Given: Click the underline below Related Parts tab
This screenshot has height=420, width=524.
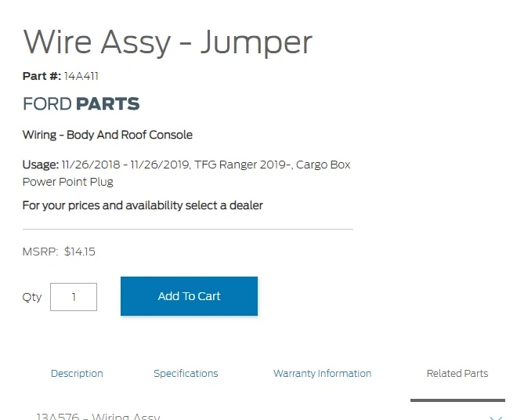Looking at the screenshot, I should [x=457, y=400].
